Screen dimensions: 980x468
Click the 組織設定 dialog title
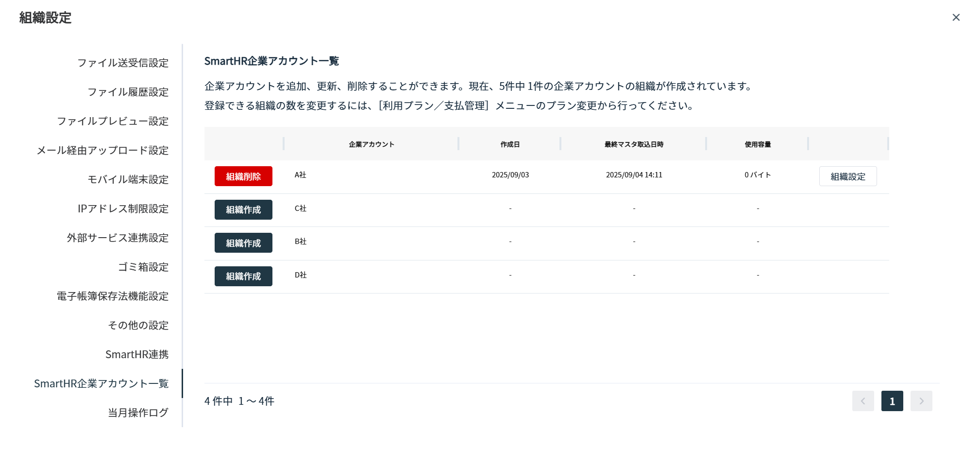[x=45, y=18]
